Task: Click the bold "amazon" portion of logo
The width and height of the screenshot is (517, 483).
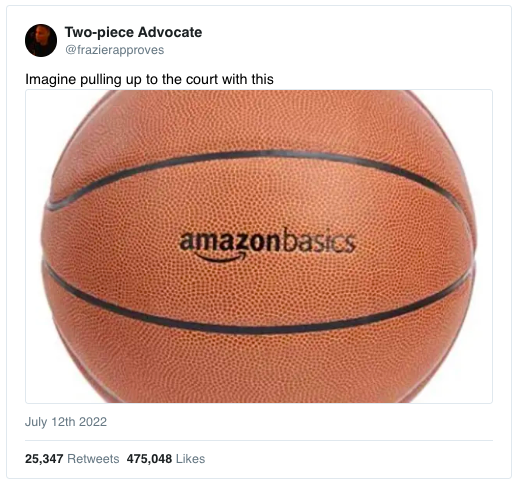Action: point(230,242)
